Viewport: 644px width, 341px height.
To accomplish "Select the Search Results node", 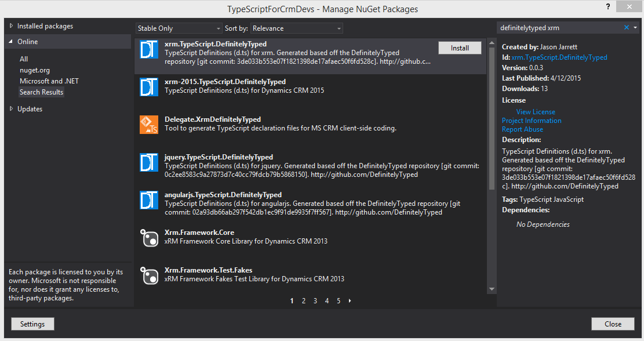I will (42, 92).
